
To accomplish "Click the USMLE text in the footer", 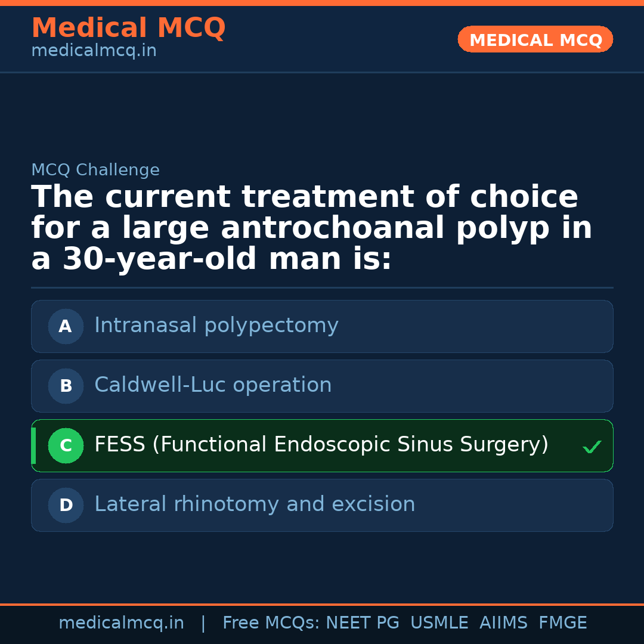I will 439,623.
